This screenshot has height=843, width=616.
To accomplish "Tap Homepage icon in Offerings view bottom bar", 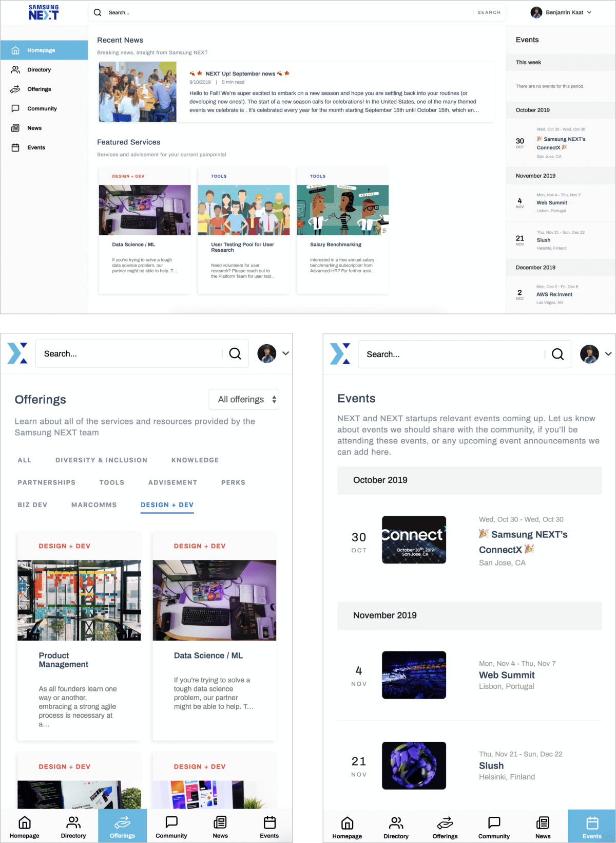I will pyautogui.click(x=25, y=823).
